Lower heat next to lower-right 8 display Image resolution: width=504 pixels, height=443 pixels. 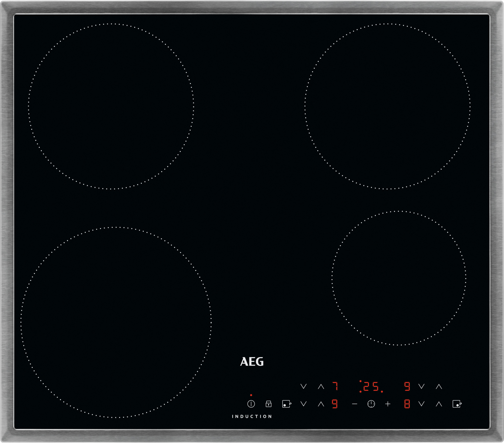coord(422,404)
